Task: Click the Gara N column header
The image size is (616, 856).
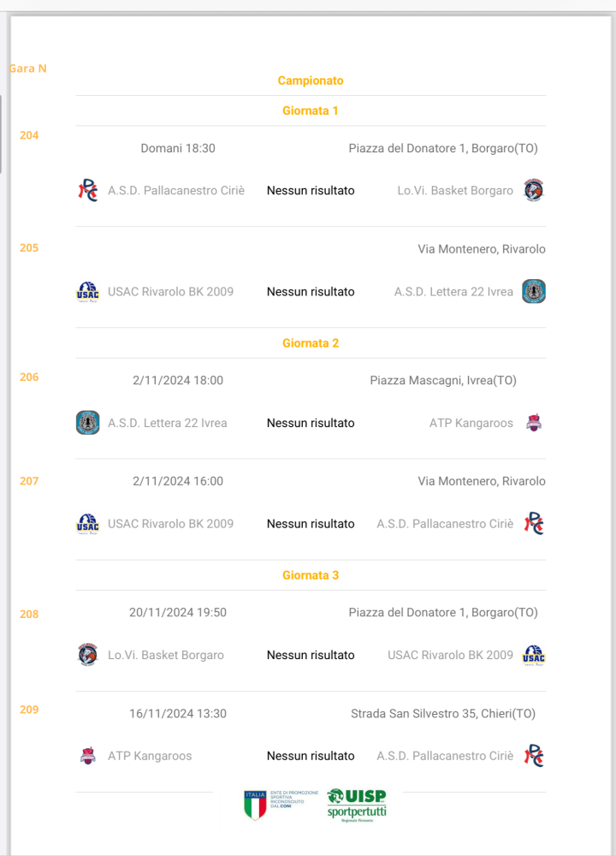Action: coord(28,68)
